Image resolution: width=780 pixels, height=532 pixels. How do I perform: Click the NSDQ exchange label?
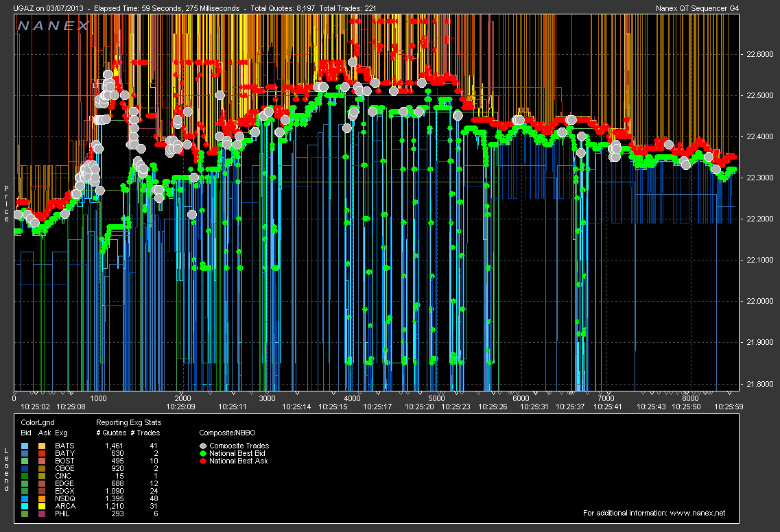click(x=65, y=498)
